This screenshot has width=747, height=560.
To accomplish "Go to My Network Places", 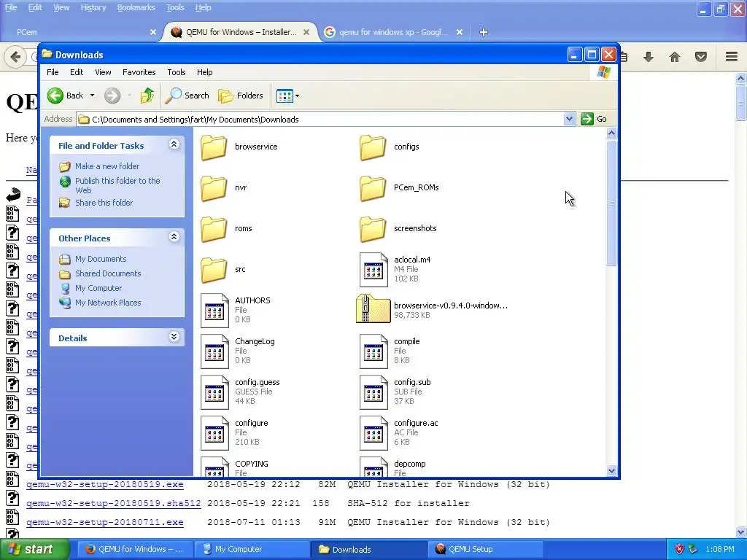I will (x=108, y=303).
